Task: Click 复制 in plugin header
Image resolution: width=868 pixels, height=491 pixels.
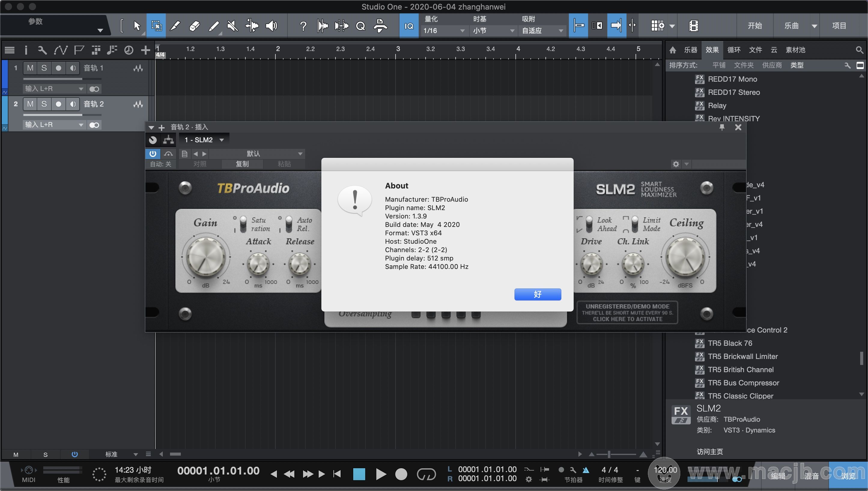Action: tap(242, 164)
